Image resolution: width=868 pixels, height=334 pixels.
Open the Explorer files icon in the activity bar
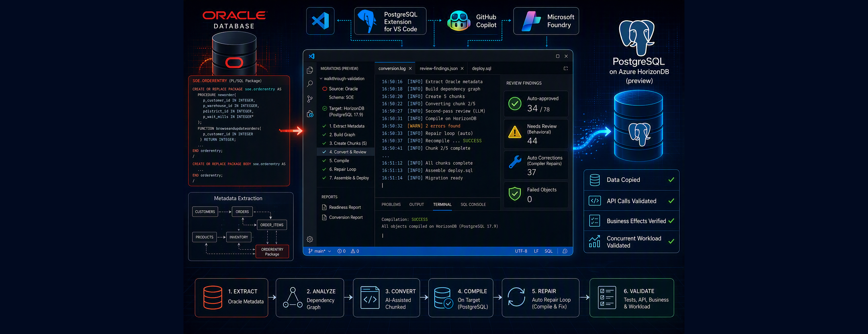tap(310, 70)
